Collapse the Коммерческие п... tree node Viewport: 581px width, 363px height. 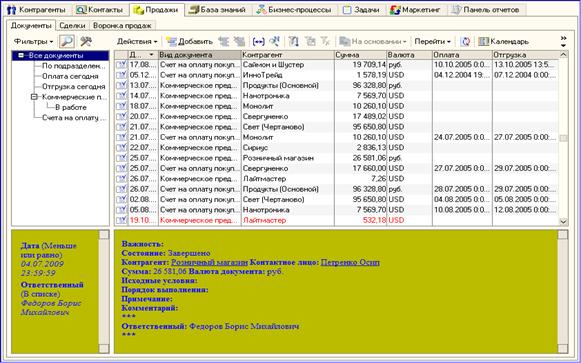34,97
